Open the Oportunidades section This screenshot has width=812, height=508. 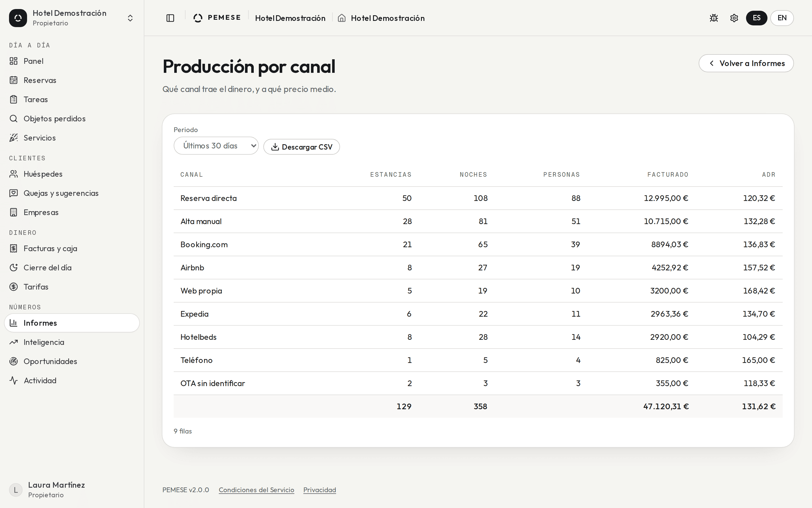(72, 362)
